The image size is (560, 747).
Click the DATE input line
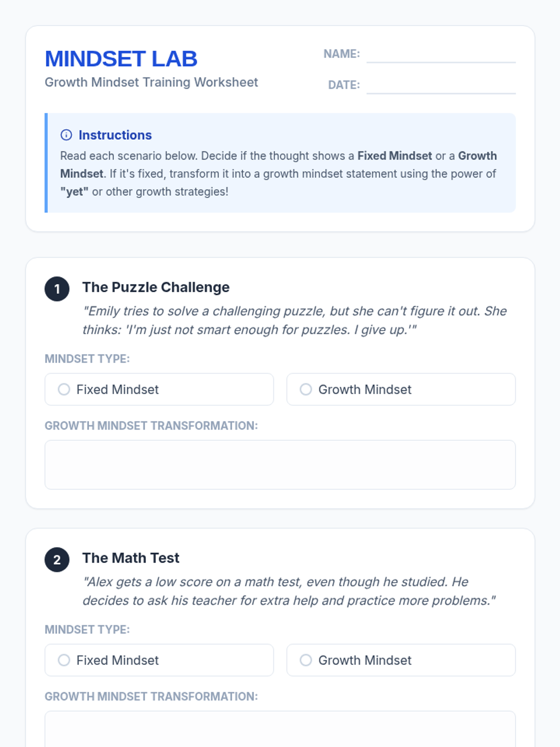[x=441, y=86]
